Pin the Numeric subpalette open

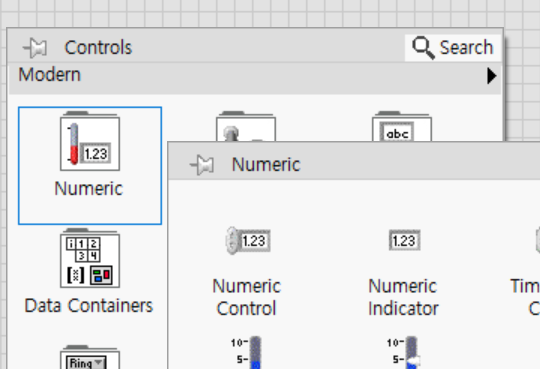[202, 165]
